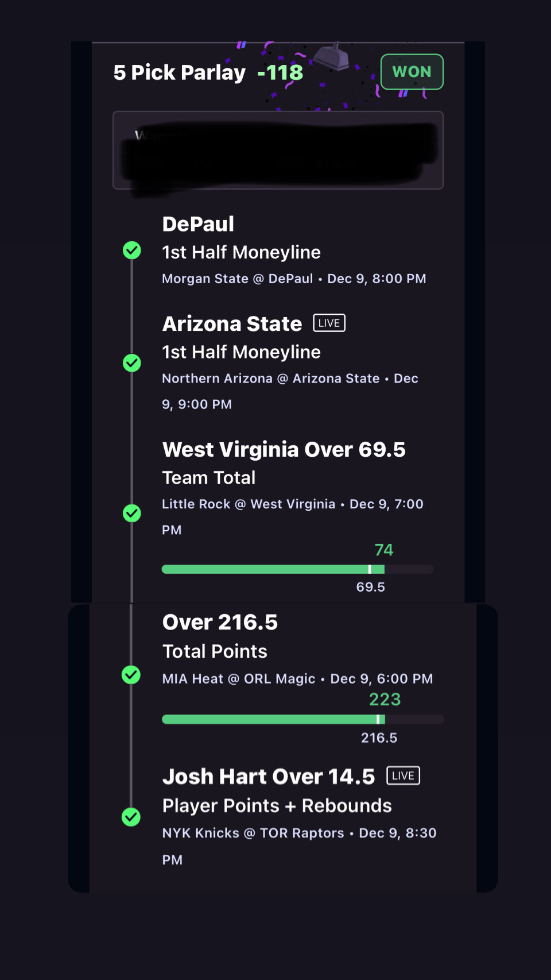Tap the checkmark next to West Virginia pick

tap(132, 513)
